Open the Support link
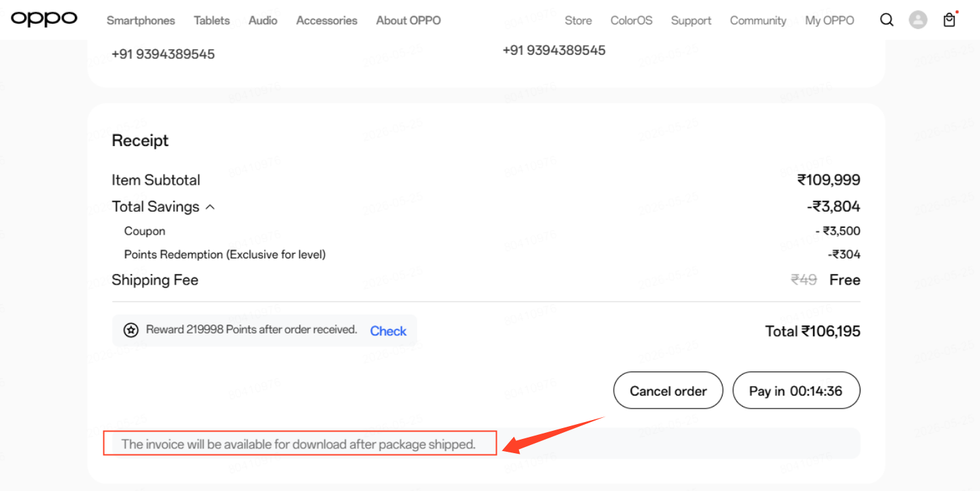This screenshot has height=491, width=980. pyautogui.click(x=691, y=20)
